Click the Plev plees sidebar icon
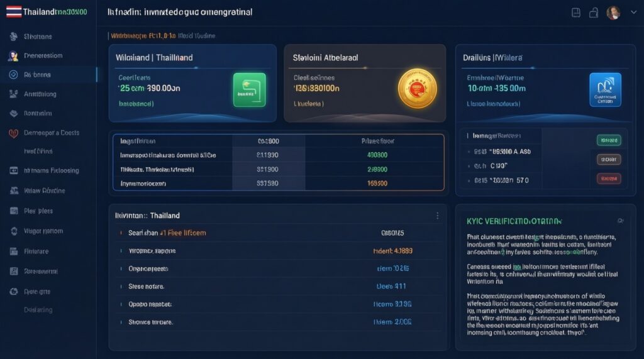The height and width of the screenshot is (359, 644). [x=14, y=211]
